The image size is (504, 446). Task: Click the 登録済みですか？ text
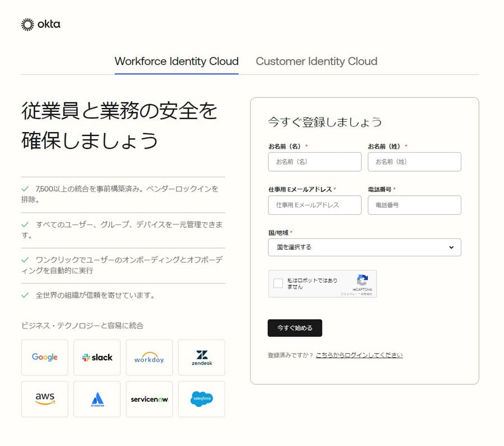[290, 355]
